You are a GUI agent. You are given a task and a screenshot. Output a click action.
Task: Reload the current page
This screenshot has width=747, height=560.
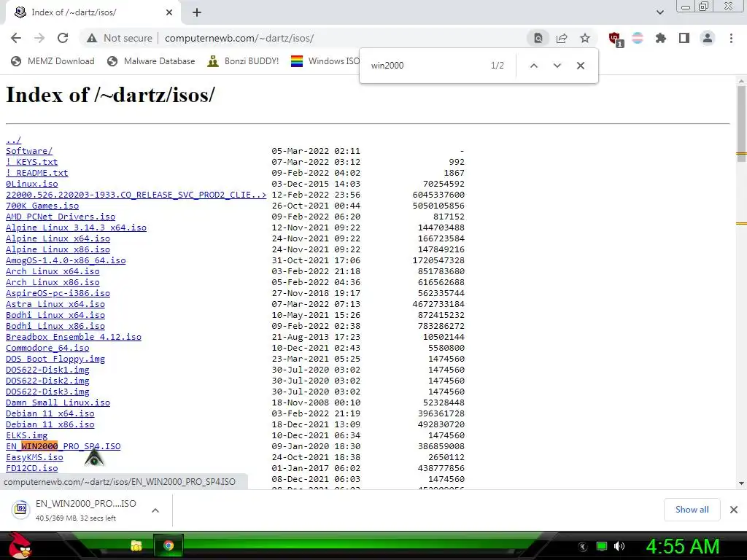[x=63, y=38]
